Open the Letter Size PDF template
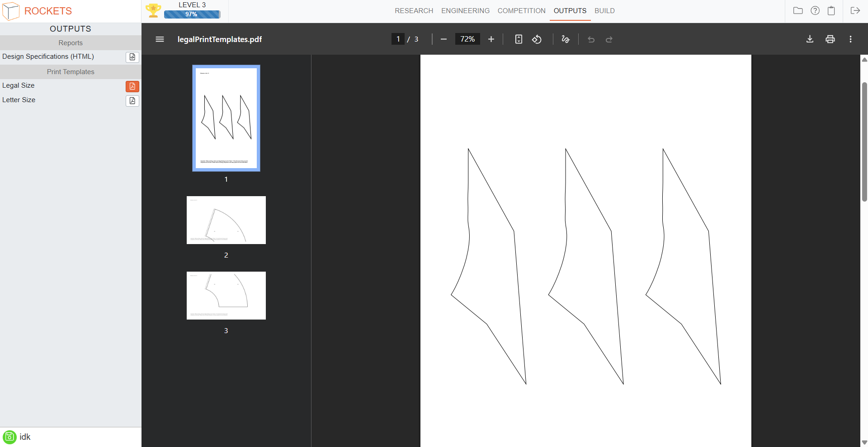This screenshot has width=868, height=447. [132, 101]
